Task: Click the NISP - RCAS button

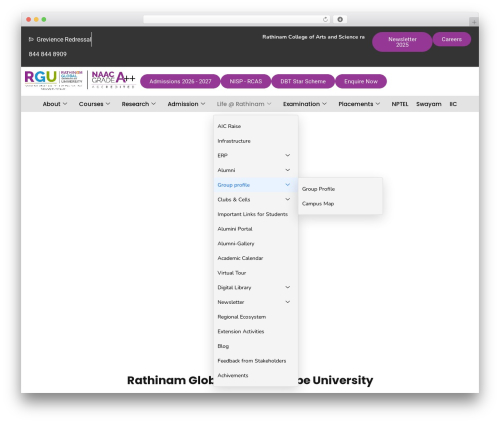Action: (246, 81)
